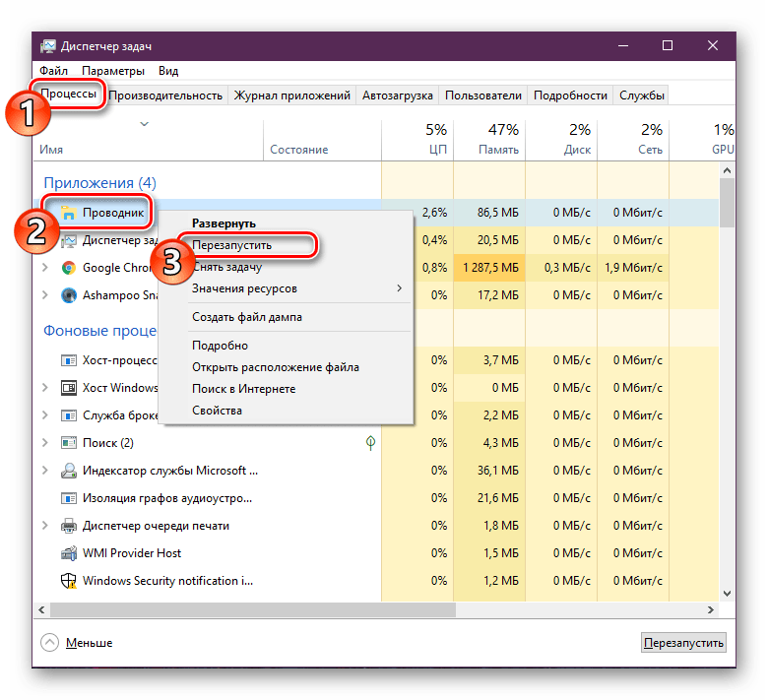Click the green leaf status icon on Поиск
This screenshot has width=768, height=700.
(371, 443)
